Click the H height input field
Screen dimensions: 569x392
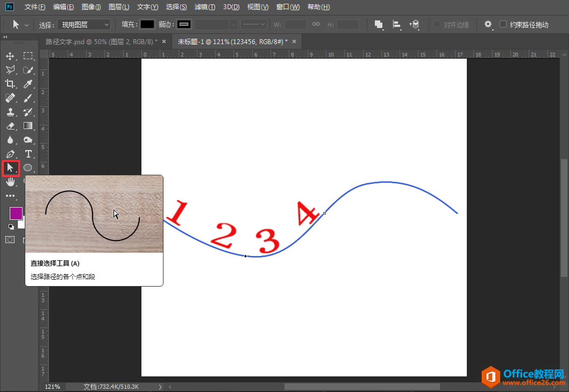(x=347, y=25)
